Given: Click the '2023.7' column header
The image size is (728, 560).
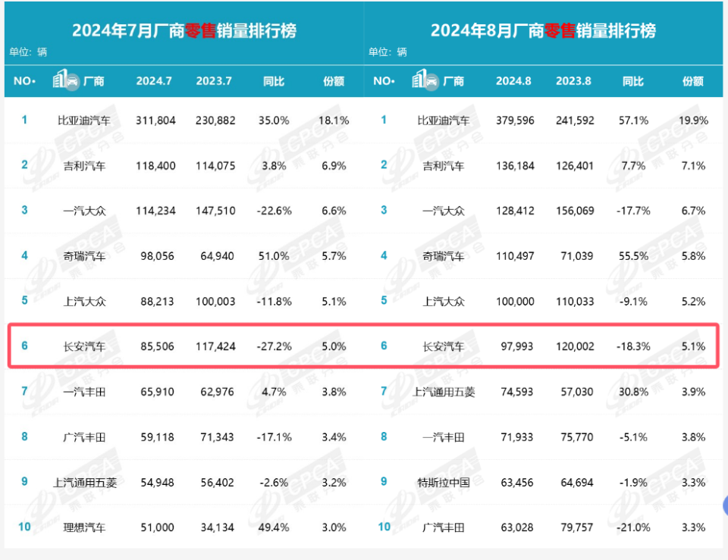Looking at the screenshot, I should coord(214,81).
